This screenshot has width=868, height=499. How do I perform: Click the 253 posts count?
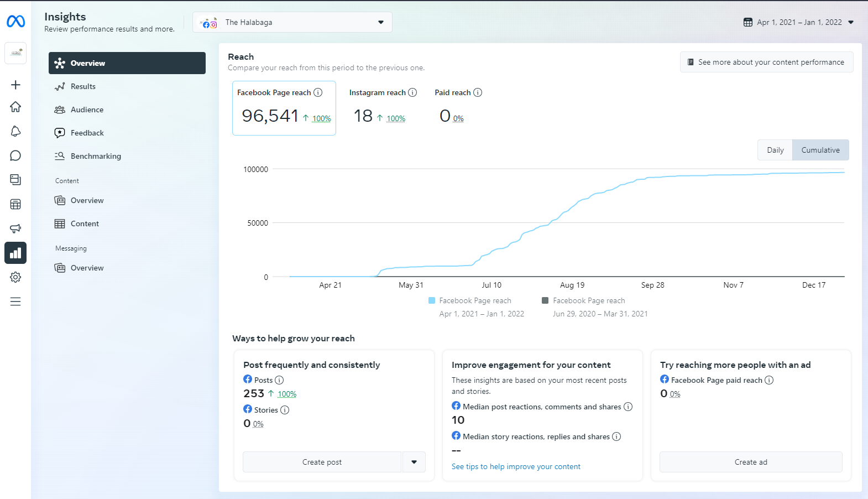[254, 393]
